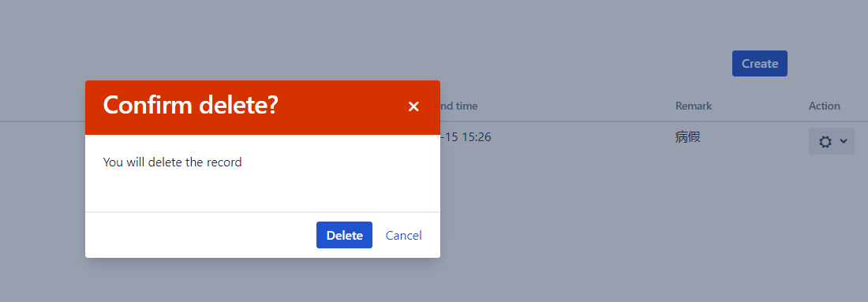Click the blue Delete button
This screenshot has width=868, height=302.
344,235
